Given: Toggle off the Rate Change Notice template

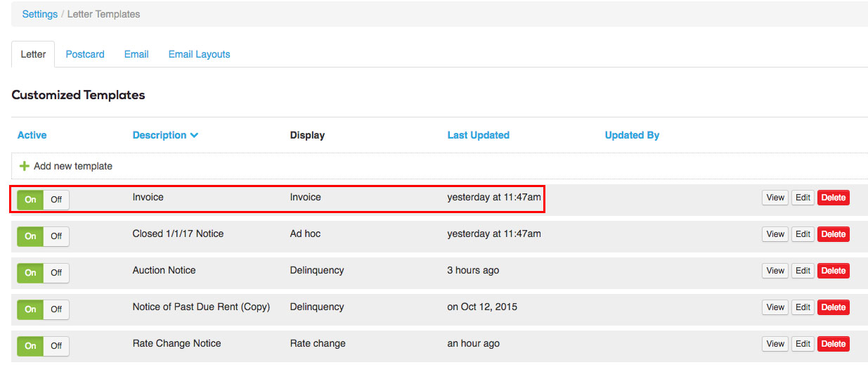Looking at the screenshot, I should pos(56,346).
